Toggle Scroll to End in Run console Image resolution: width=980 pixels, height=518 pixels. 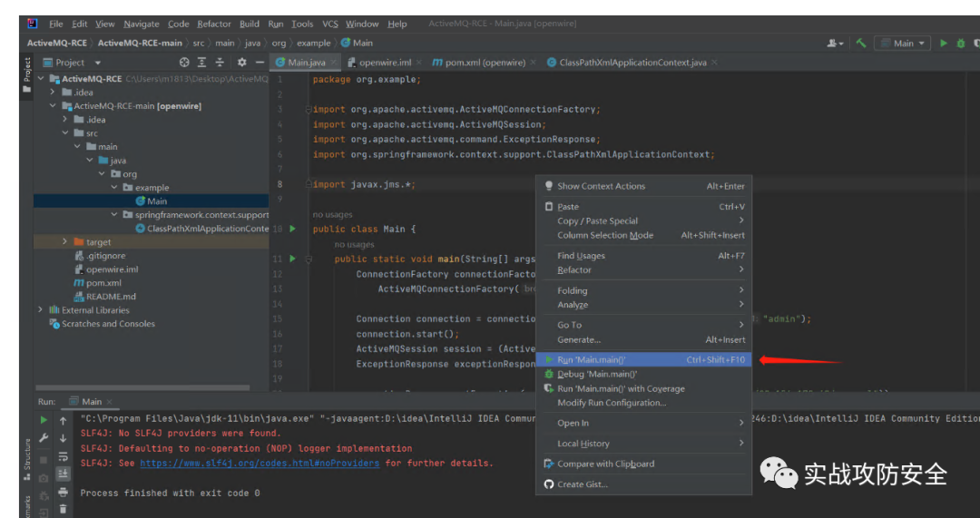[x=64, y=474]
